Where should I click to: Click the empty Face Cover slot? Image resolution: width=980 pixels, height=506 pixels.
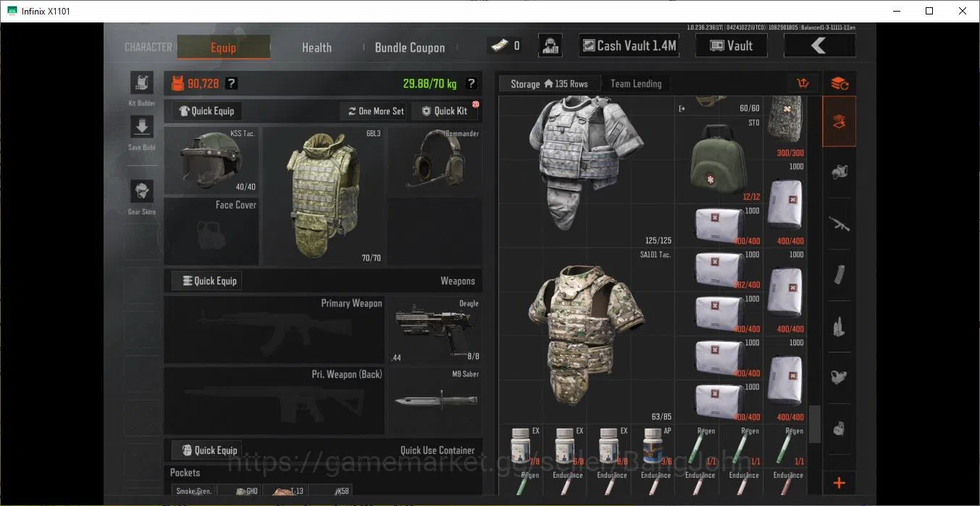212,231
